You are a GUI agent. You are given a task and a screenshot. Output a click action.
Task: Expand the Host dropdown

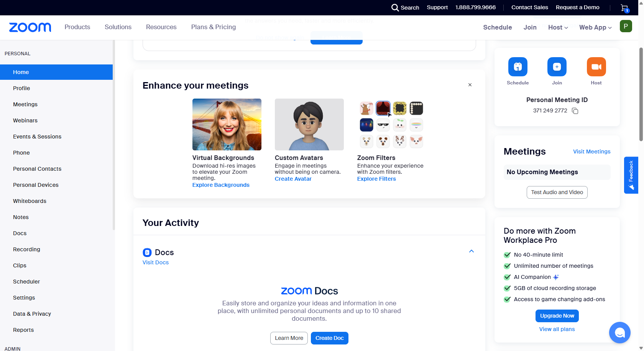558,27
